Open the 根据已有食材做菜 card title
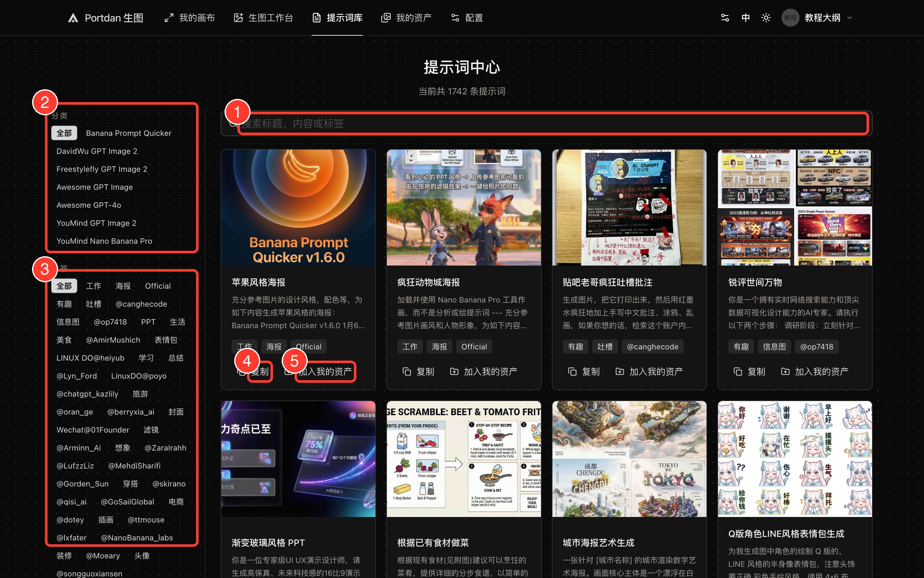The height and width of the screenshot is (578, 924). pyautogui.click(x=433, y=543)
